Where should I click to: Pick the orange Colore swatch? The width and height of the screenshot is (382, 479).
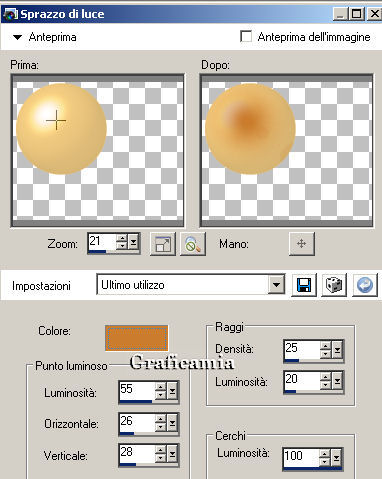tap(136, 338)
